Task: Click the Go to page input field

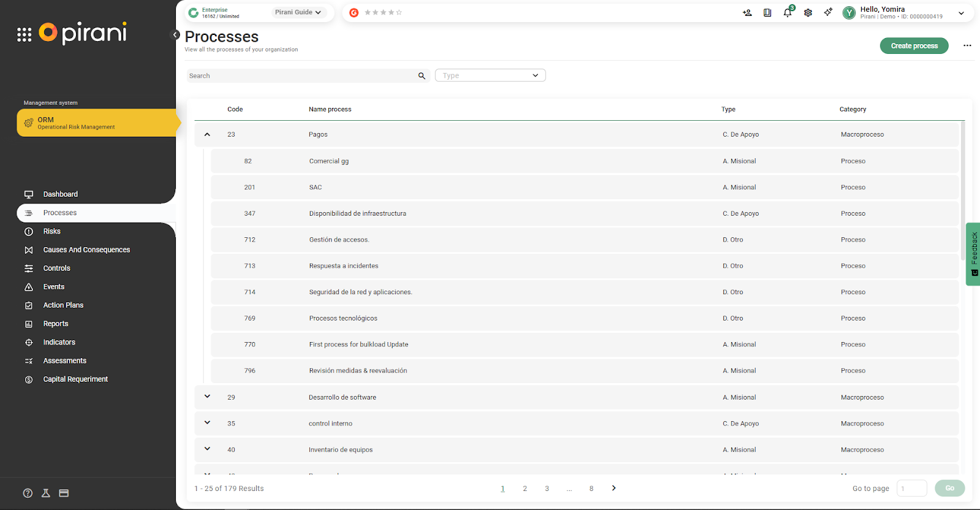Action: 911,489
